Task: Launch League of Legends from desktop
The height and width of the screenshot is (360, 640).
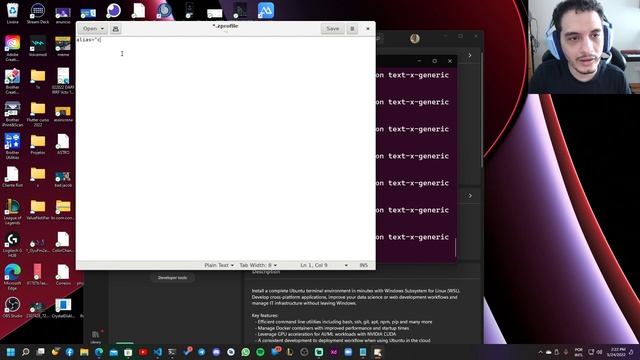Action: [13, 212]
